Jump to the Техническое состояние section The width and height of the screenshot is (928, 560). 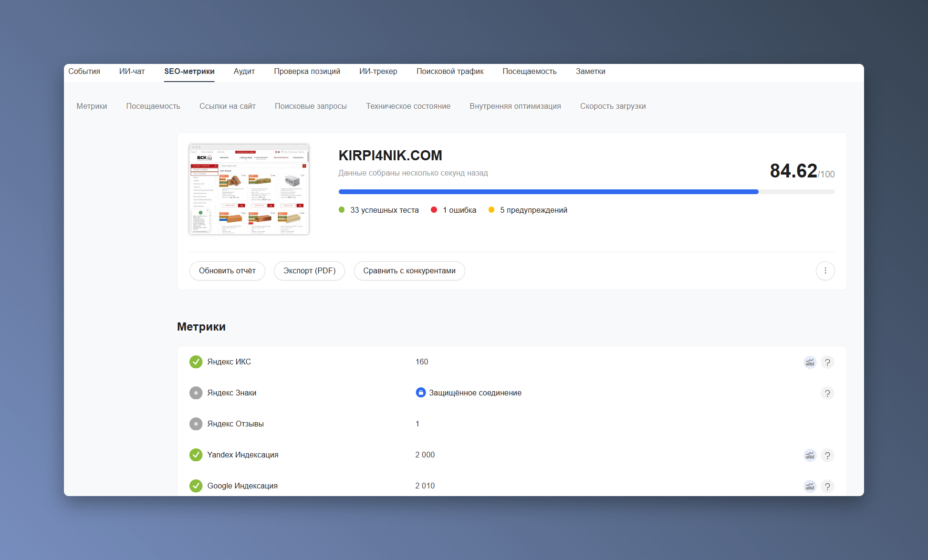pyautogui.click(x=408, y=106)
